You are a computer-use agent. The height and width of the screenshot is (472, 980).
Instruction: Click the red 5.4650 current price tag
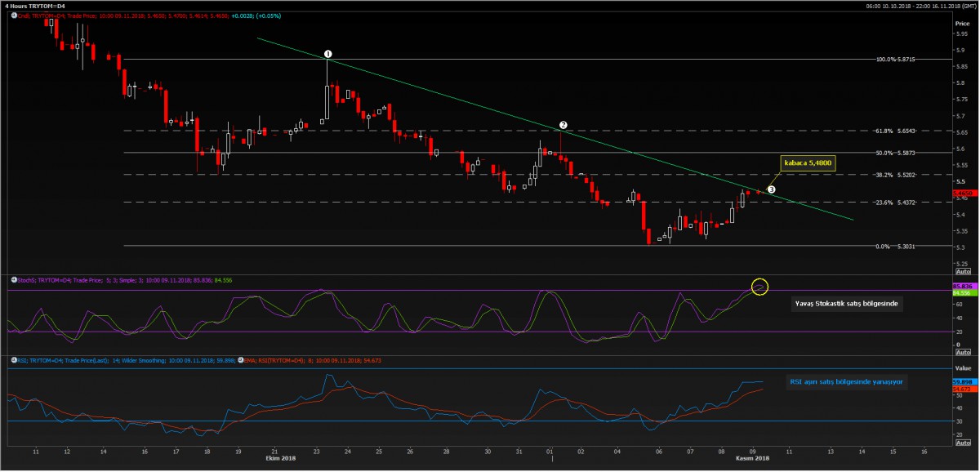(x=963, y=191)
